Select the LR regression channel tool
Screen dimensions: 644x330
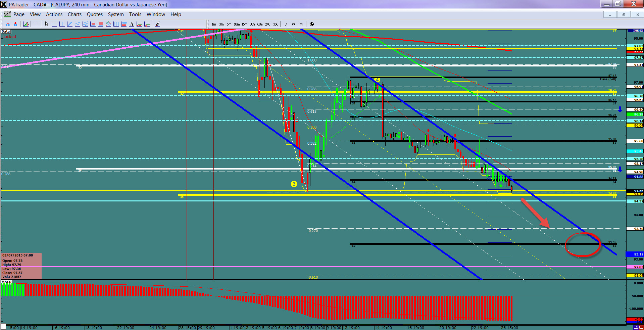pyautogui.click(x=85, y=24)
